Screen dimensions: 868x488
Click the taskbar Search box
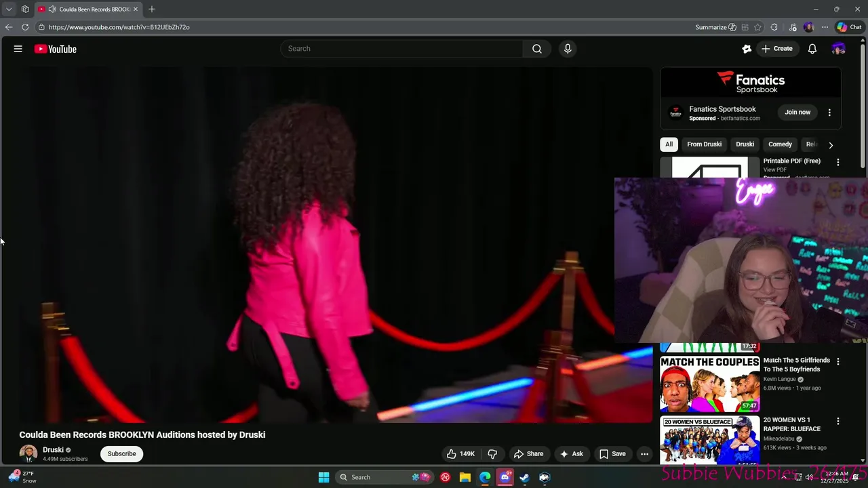[x=384, y=477]
